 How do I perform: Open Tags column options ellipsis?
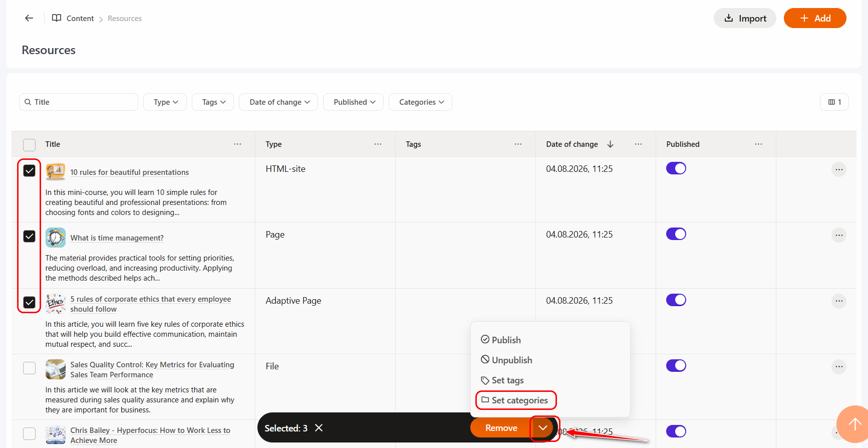tap(518, 144)
